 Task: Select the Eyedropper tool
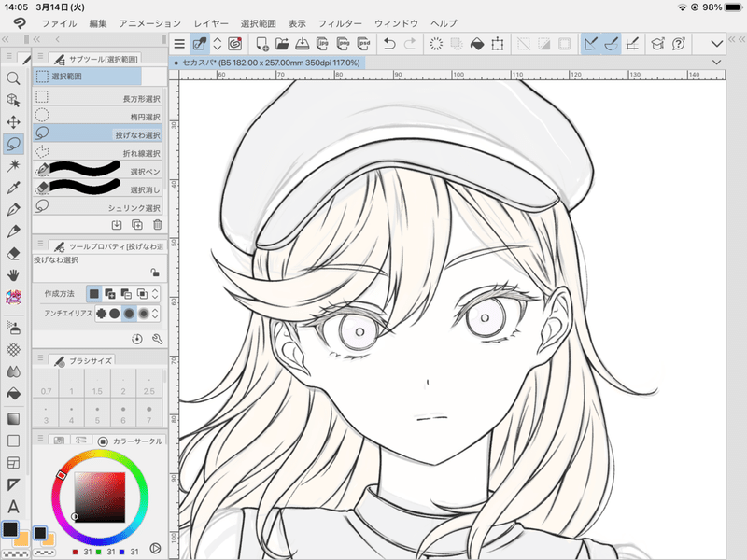click(13, 188)
